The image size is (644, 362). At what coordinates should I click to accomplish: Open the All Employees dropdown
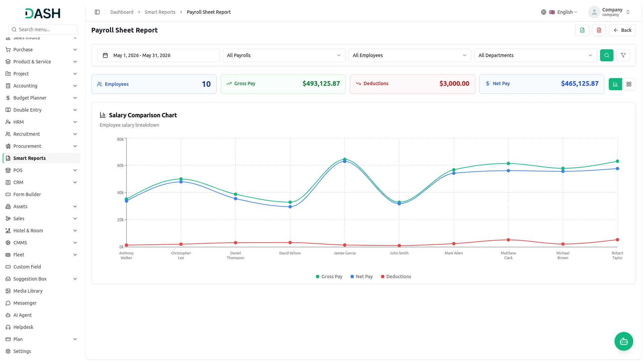coord(410,55)
